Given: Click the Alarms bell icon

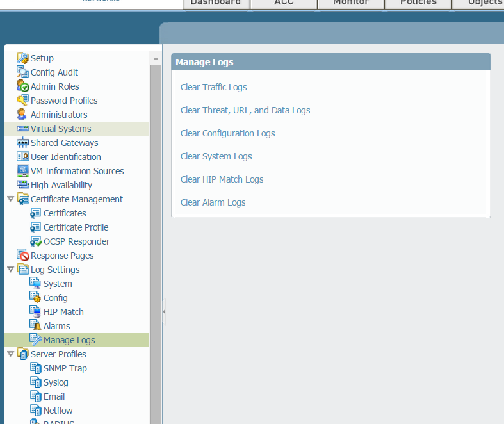Looking at the screenshot, I should point(35,325).
